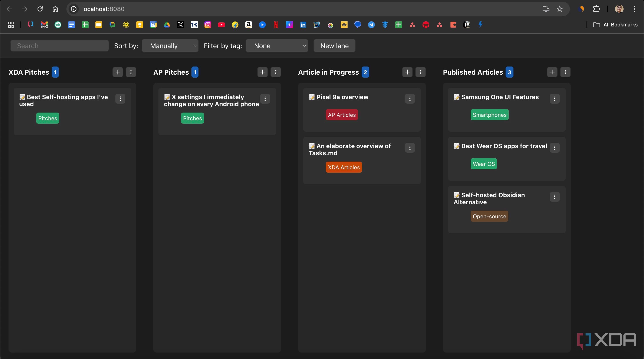Open the X (Twitter) bookmark
The image size is (644, 359).
181,25
